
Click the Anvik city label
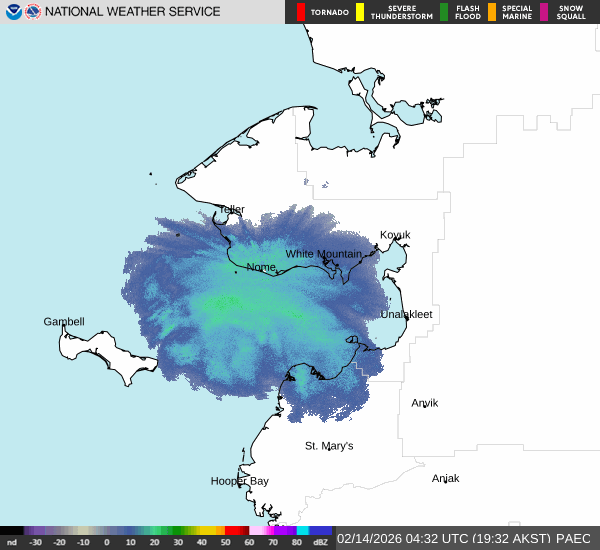[x=425, y=403]
